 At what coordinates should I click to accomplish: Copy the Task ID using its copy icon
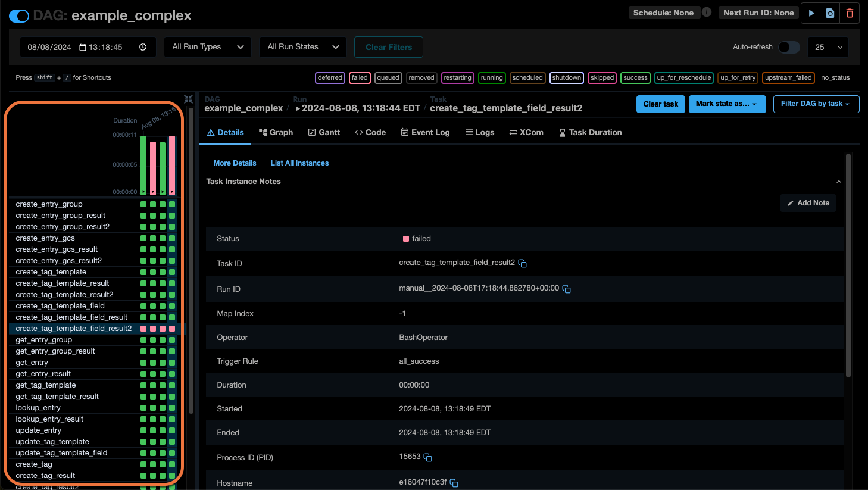523,263
